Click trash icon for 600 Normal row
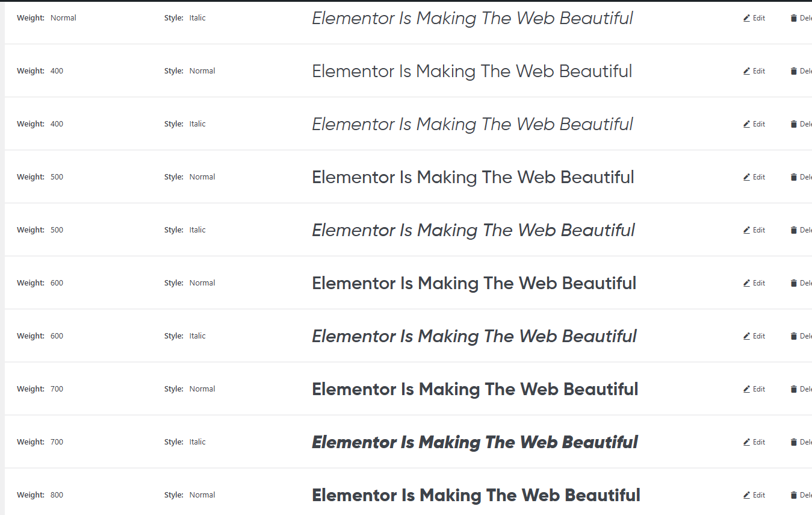 [x=793, y=283]
